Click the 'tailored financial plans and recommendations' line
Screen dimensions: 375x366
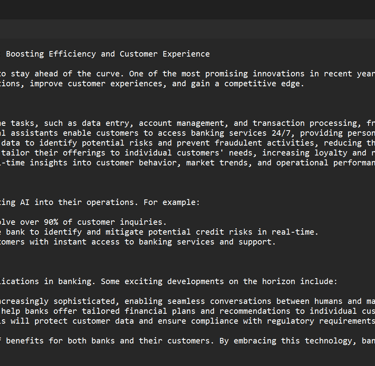(187, 311)
